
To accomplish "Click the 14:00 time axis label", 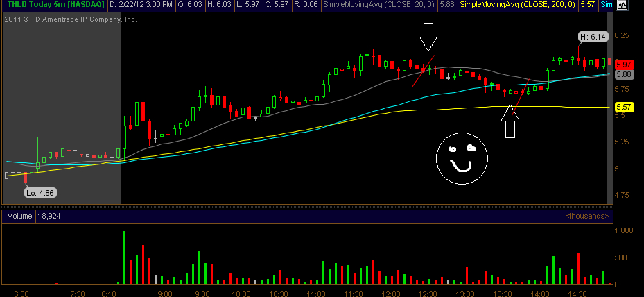I will point(541,294).
